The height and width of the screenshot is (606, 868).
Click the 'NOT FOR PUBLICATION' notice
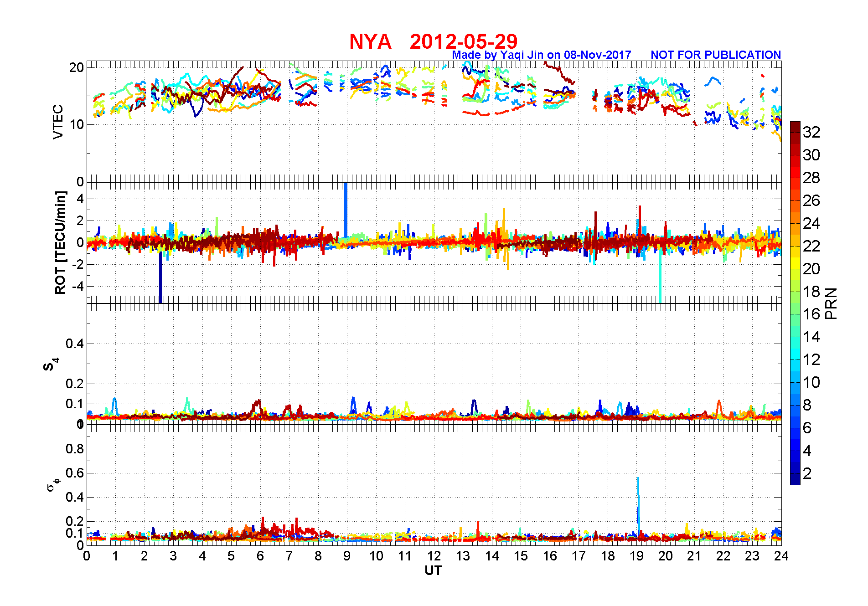point(716,55)
